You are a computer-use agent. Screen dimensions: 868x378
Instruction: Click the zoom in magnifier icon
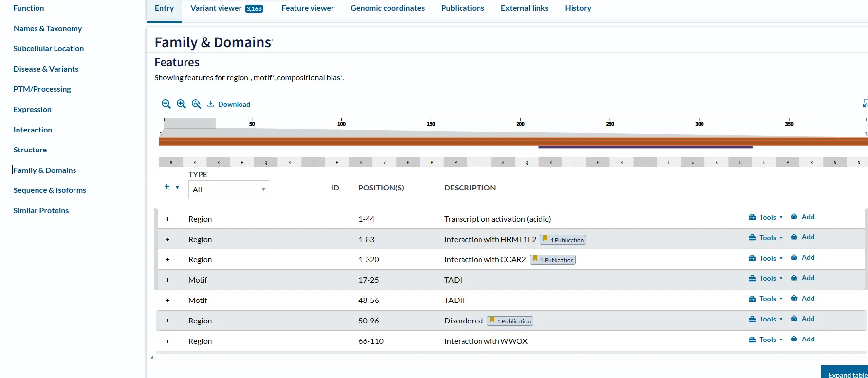point(181,104)
